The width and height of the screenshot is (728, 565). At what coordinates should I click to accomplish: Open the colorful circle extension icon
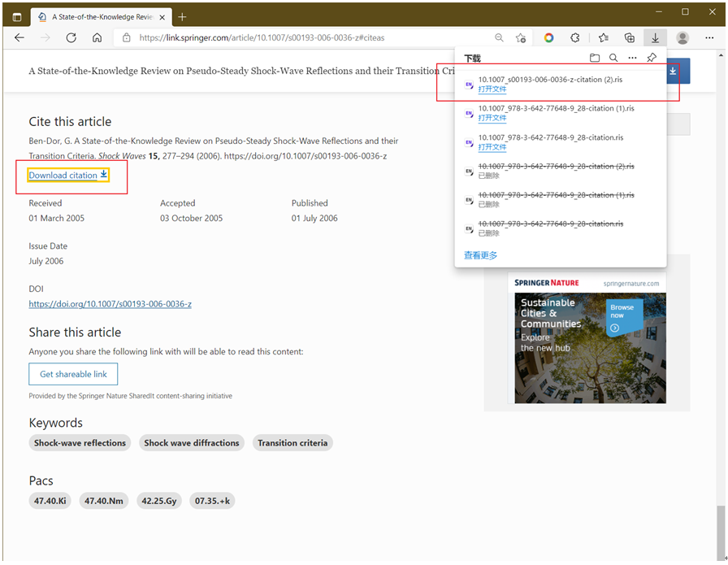(548, 37)
